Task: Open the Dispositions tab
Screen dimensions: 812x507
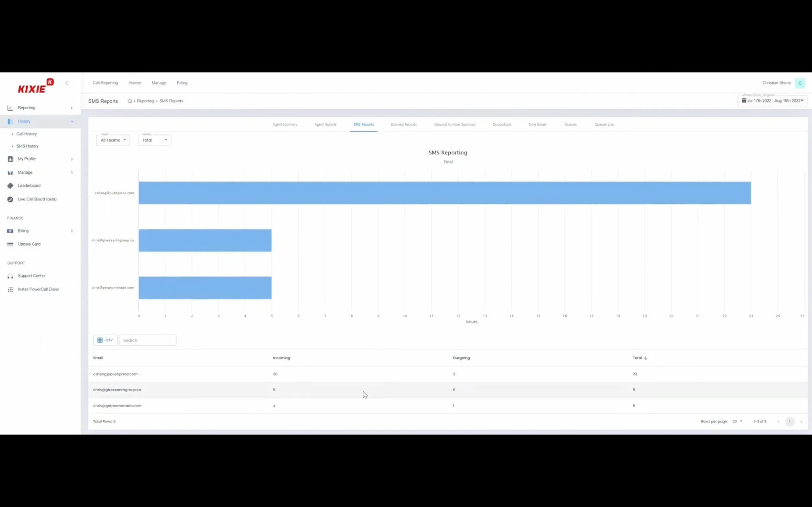Action: (502, 125)
